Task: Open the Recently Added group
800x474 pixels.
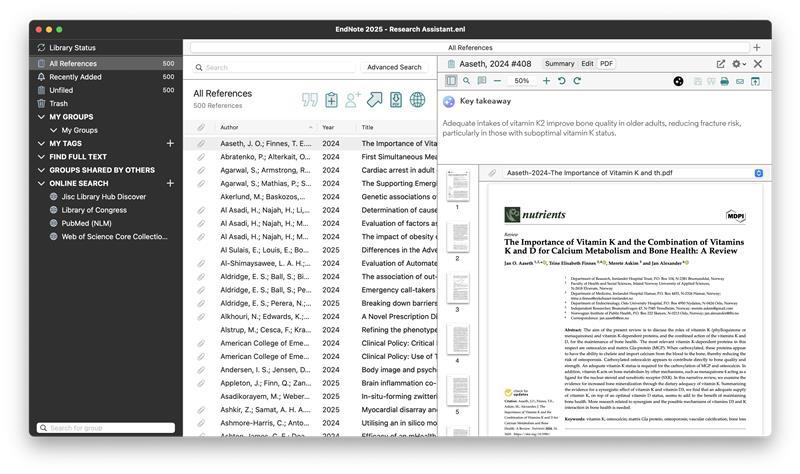Action: pyautogui.click(x=106, y=77)
